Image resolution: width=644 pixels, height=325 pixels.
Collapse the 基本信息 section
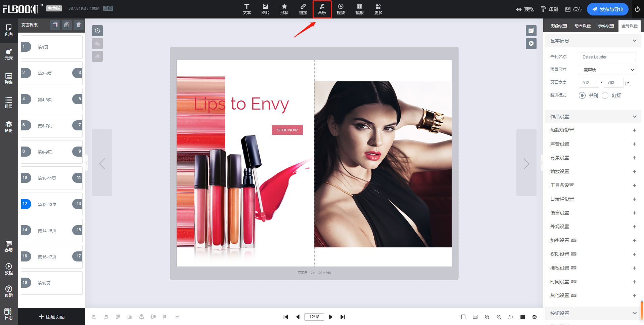(x=635, y=41)
